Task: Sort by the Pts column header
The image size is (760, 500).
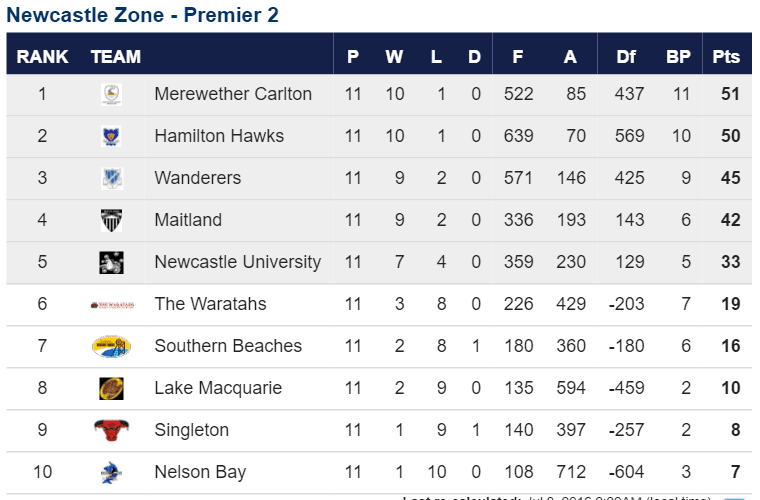Action: 726,57
